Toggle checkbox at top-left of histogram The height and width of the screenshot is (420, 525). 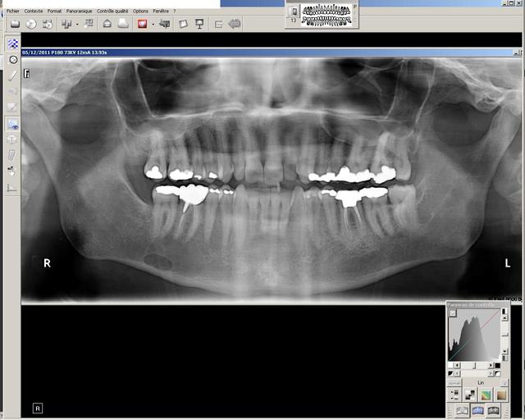453,313
